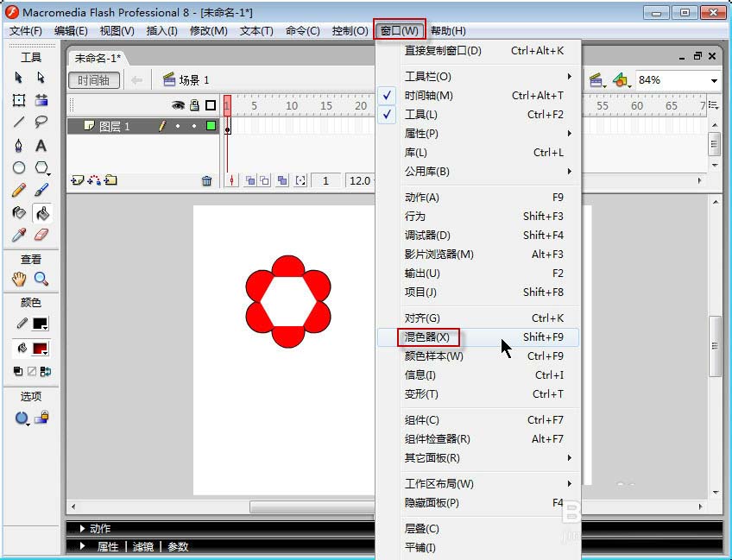This screenshot has height=560, width=732.
Task: Select the PolyStar tool
Action: tap(41, 167)
